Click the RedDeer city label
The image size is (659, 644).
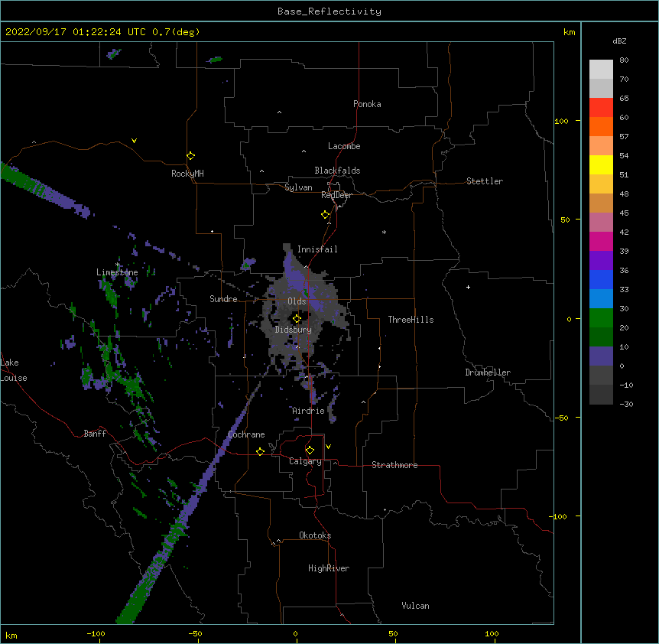pyautogui.click(x=336, y=195)
